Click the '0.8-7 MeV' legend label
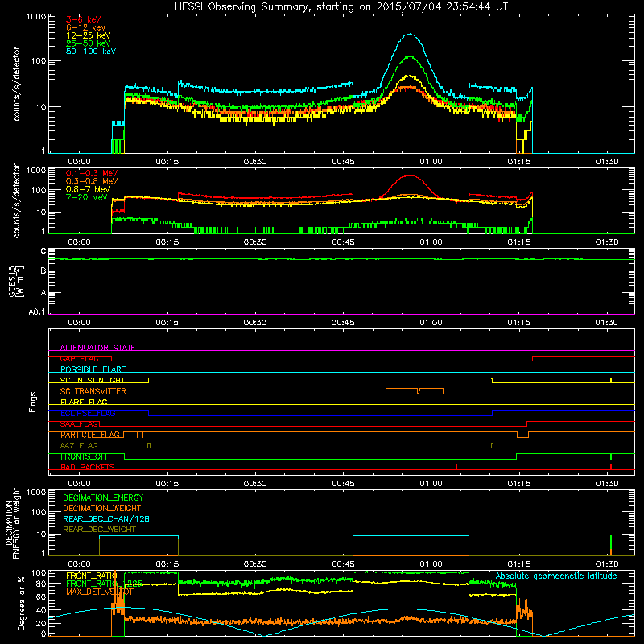The height and width of the screenshot is (644, 644). pyautogui.click(x=88, y=189)
